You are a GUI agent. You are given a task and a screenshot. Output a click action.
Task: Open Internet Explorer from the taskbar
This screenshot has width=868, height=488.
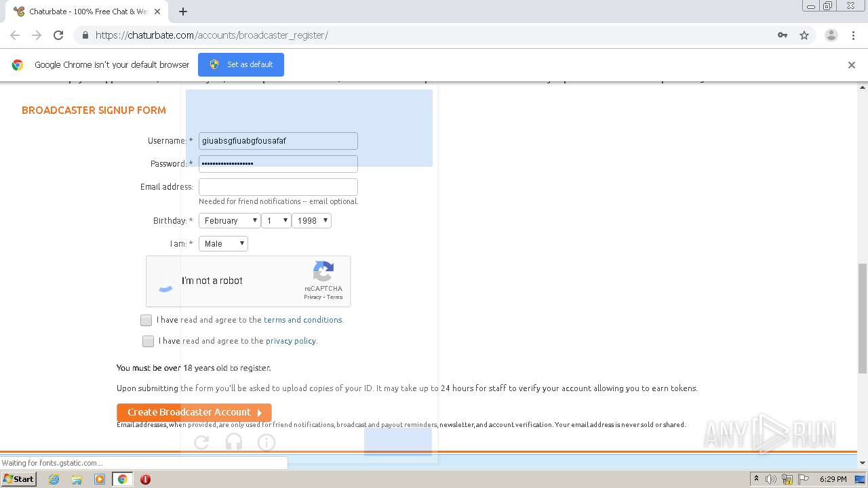pos(54,479)
